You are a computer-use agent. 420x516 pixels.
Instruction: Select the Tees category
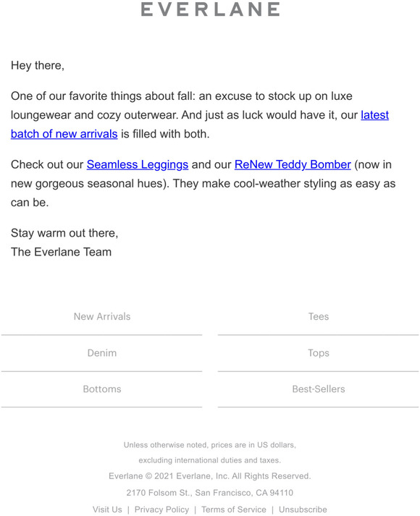[x=319, y=316]
